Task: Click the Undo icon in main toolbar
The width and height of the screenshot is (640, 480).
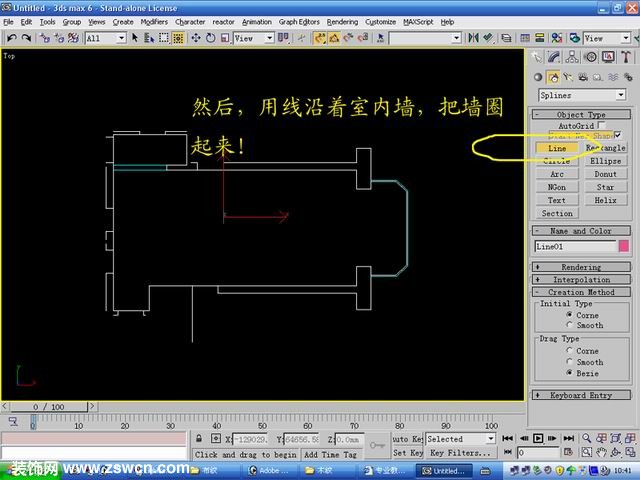Action: click(x=11, y=38)
